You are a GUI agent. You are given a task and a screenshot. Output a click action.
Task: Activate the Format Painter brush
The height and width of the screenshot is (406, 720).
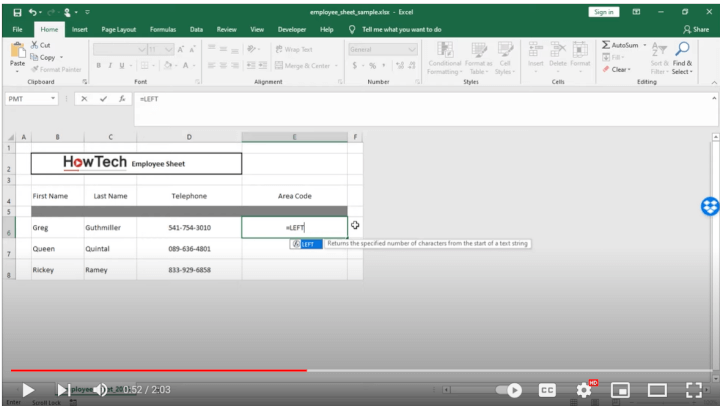[x=56, y=69]
